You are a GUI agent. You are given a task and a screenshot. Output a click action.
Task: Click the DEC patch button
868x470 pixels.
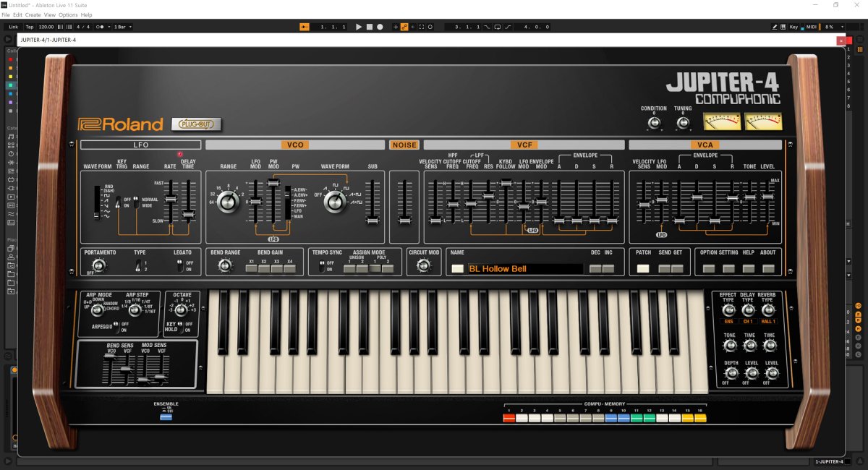pos(595,268)
